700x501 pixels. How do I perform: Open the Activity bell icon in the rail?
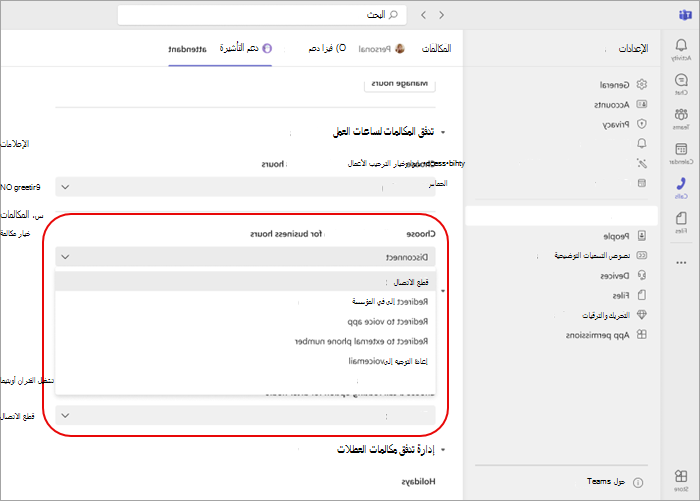click(x=681, y=45)
